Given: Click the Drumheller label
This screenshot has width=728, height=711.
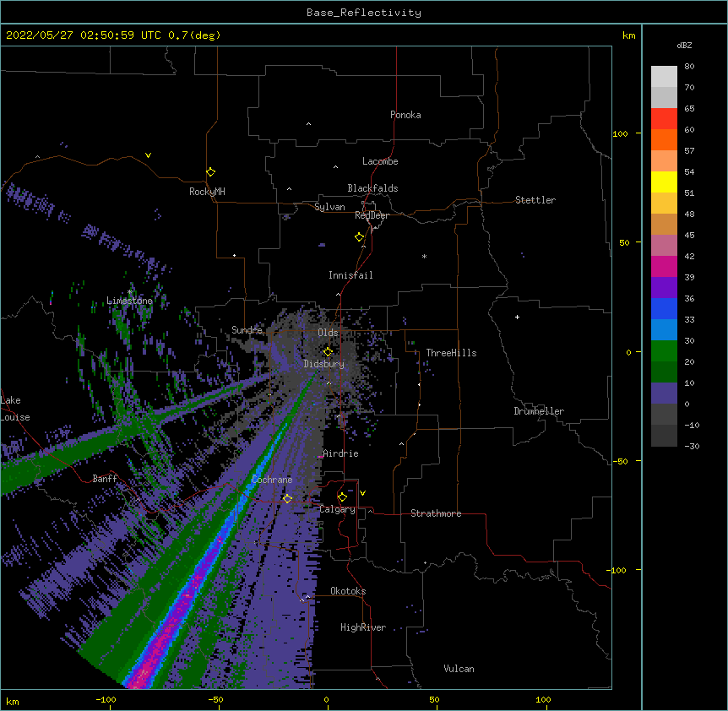Looking at the screenshot, I should tap(539, 411).
